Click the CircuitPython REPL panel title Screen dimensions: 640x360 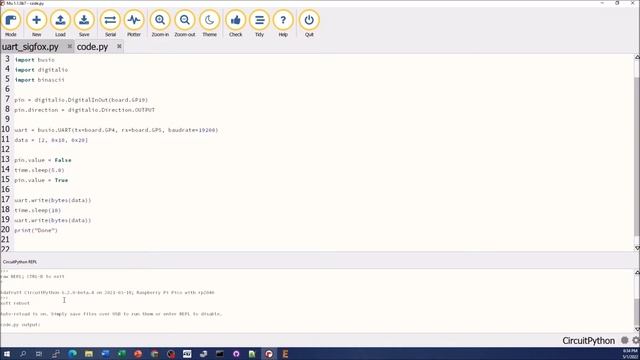[20, 262]
